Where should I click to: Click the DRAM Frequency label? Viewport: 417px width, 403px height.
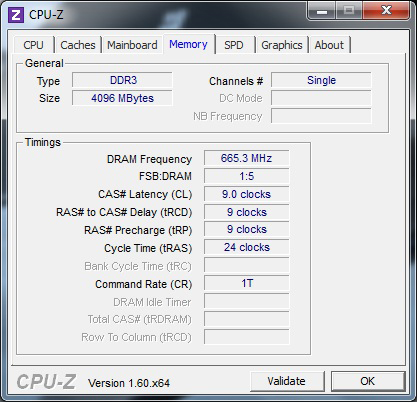click(x=149, y=159)
